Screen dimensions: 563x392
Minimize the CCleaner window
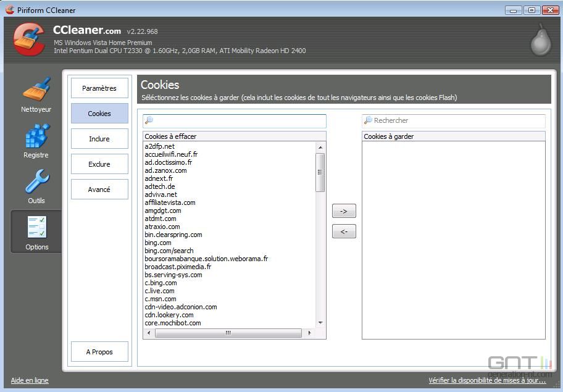(513, 10)
